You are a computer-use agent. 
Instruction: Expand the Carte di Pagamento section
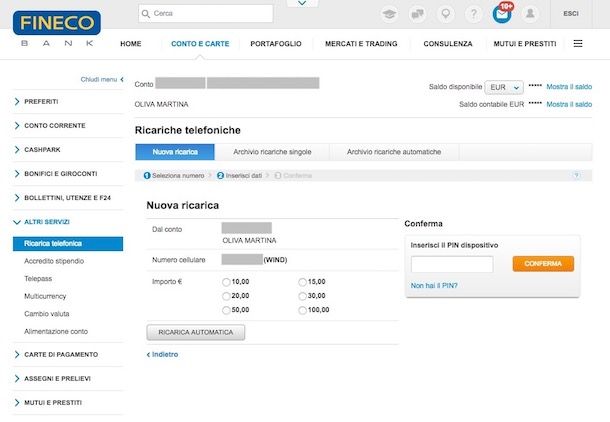(x=62, y=355)
